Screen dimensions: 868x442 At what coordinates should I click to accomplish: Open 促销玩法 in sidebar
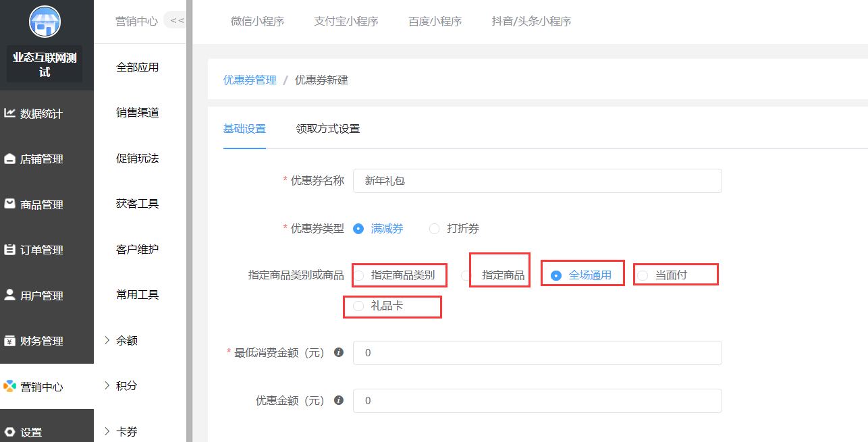138,158
